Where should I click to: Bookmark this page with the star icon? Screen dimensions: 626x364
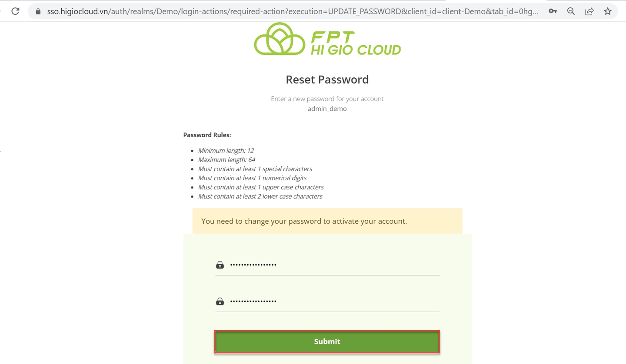point(607,12)
